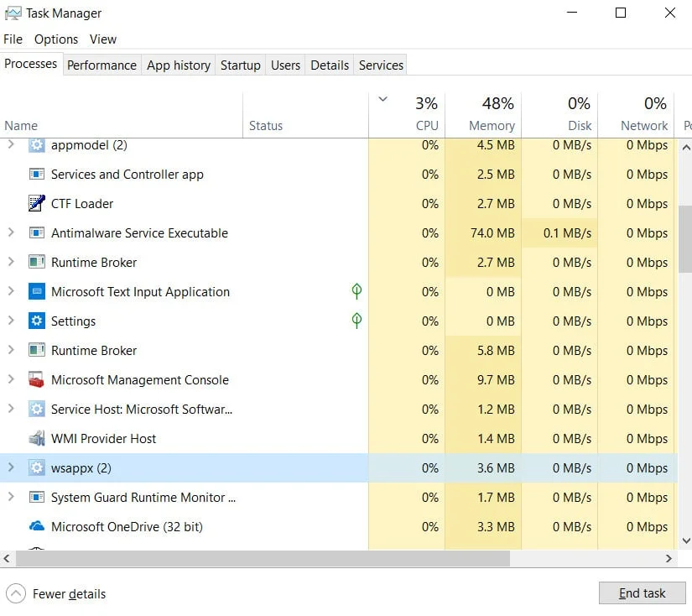Sort by the Status column header

(x=305, y=115)
